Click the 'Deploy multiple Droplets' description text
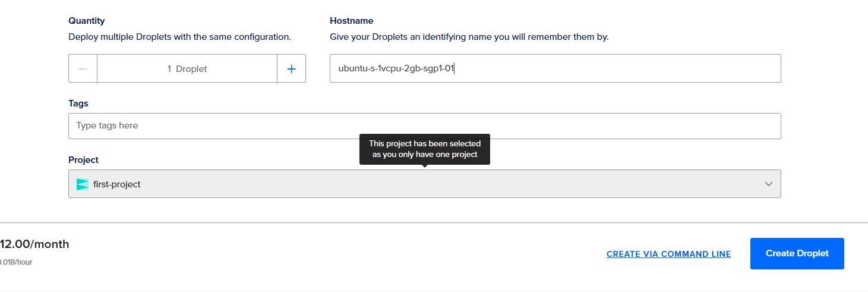 [x=179, y=37]
